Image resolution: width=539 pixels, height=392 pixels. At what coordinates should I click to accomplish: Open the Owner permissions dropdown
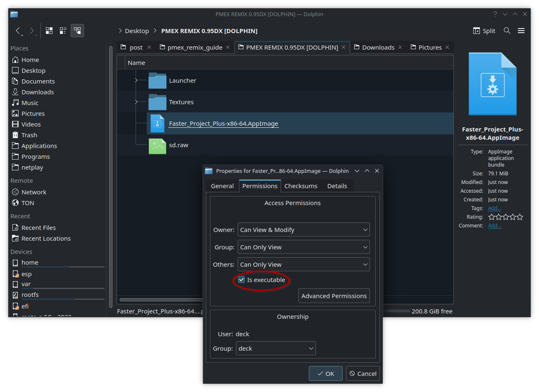click(303, 229)
